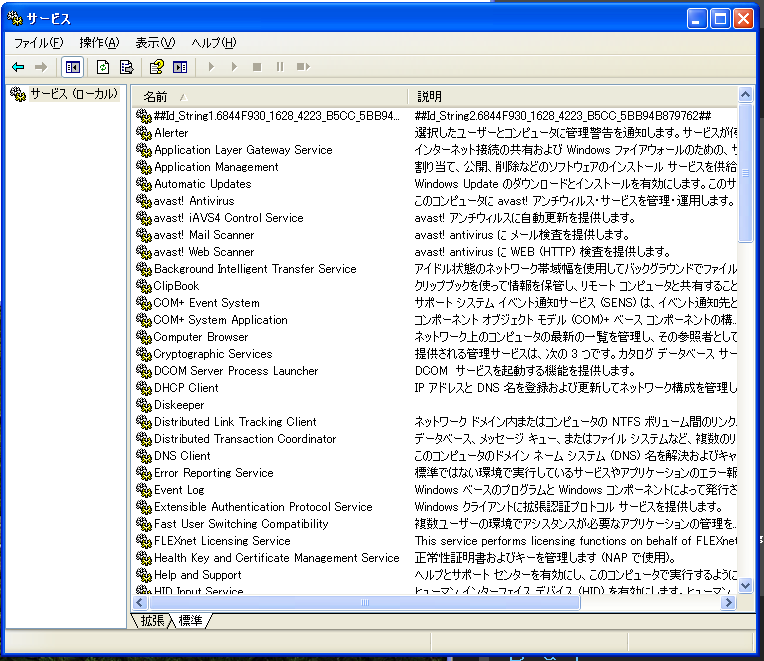Select COM+ Event System service

[206, 302]
